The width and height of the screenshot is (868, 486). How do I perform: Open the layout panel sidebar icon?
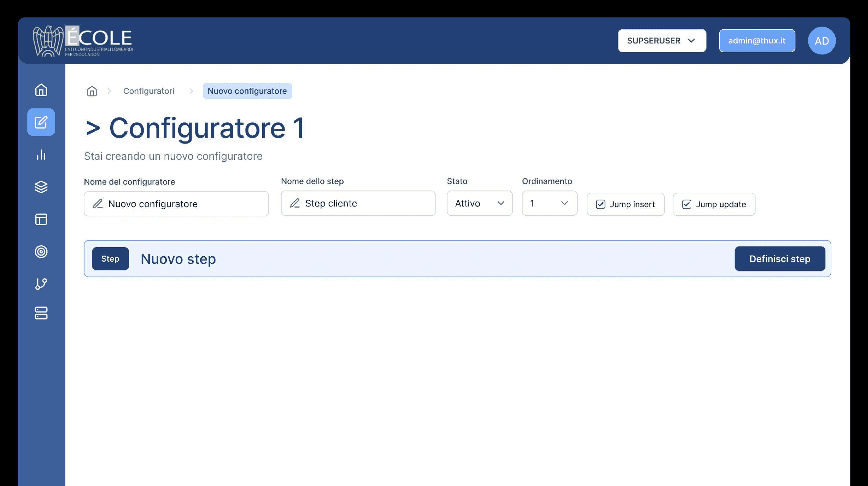(x=41, y=219)
